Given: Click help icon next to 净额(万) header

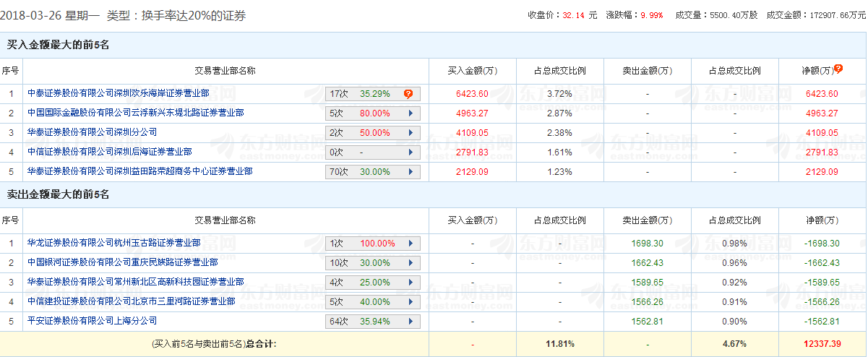Looking at the screenshot, I should [838, 69].
